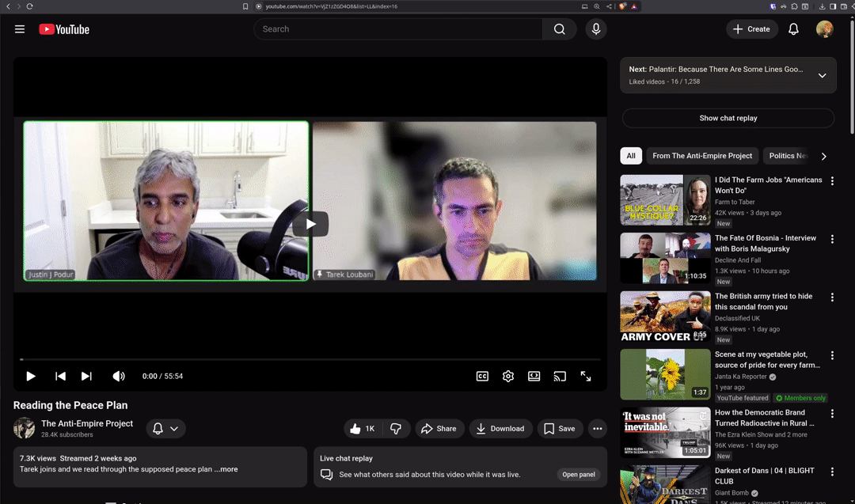Click the search magnifier button
This screenshot has width=855, height=504.
559,29
